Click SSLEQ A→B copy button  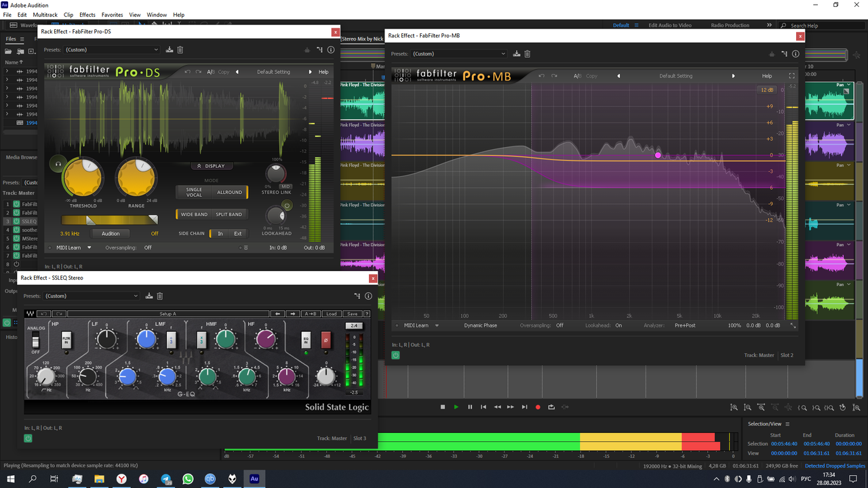tap(311, 314)
